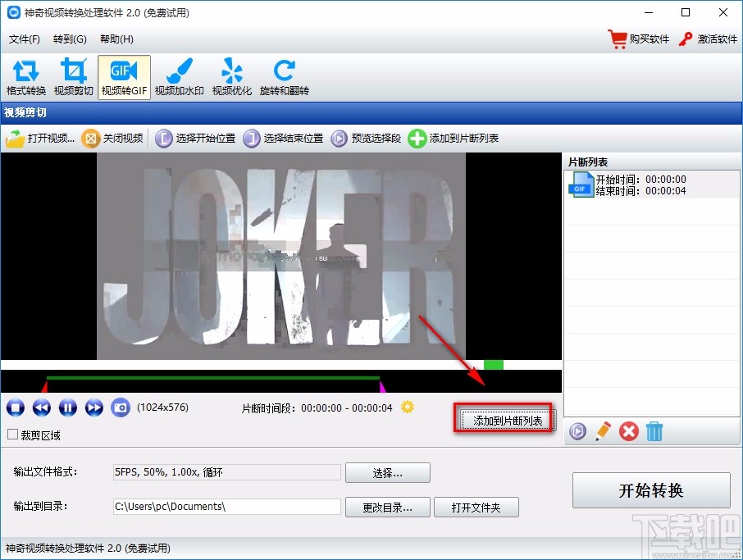Screen dimensions: 743x560
Task: Click the green playhead position indicator
Action: 493,365
